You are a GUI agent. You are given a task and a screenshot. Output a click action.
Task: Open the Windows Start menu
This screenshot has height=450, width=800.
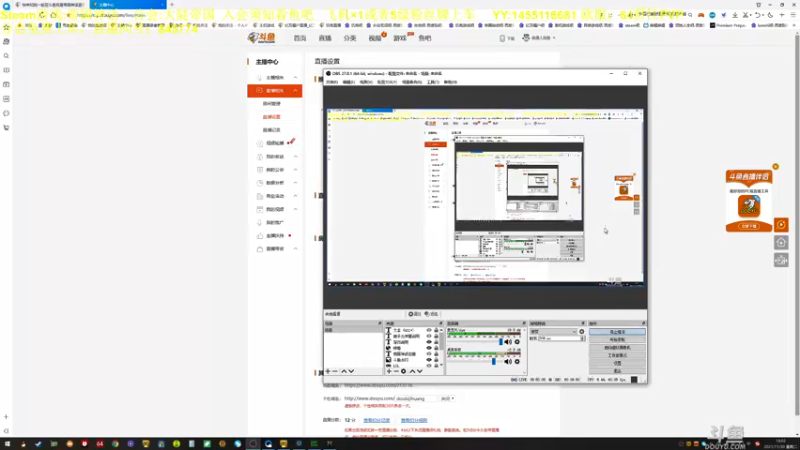(7, 444)
